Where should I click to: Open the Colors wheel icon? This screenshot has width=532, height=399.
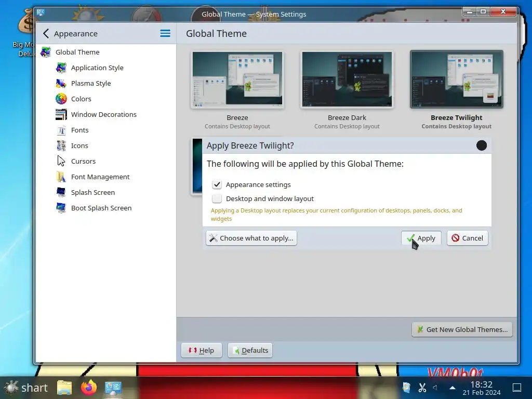click(61, 99)
